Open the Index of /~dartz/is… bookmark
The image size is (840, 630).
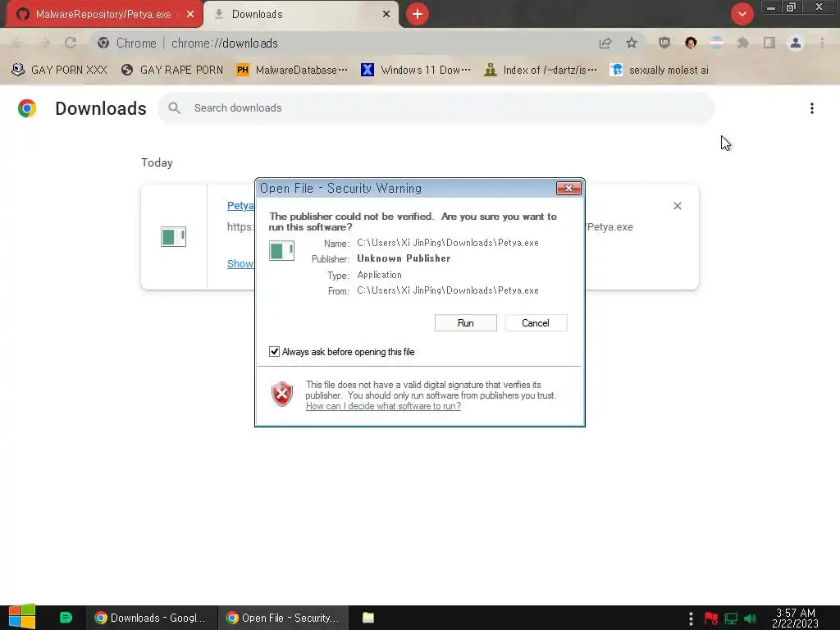point(540,71)
